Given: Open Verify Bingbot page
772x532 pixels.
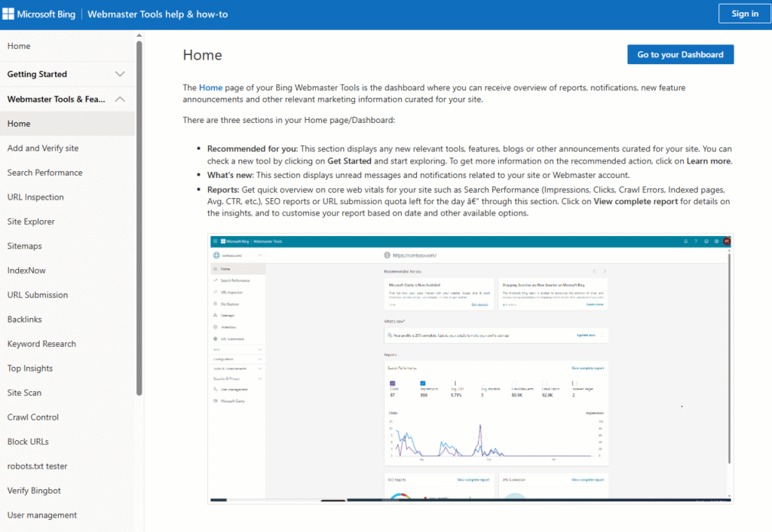Looking at the screenshot, I should coord(34,490).
